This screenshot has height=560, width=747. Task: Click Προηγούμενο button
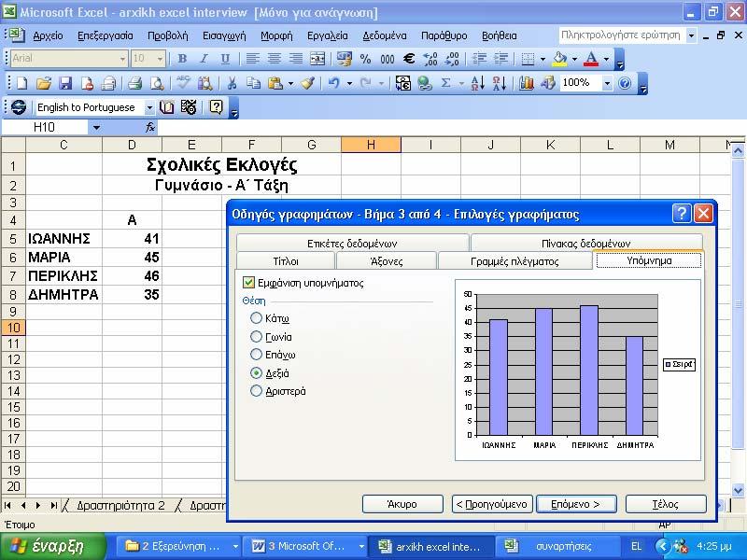click(492, 504)
